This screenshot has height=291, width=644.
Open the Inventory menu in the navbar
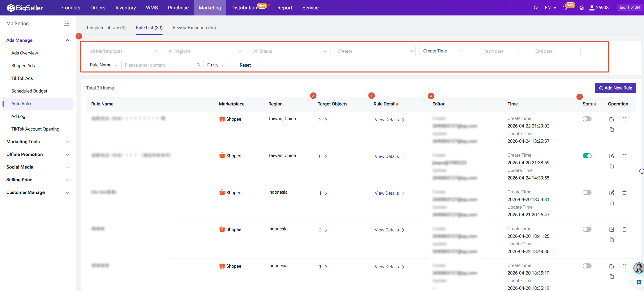[125, 8]
